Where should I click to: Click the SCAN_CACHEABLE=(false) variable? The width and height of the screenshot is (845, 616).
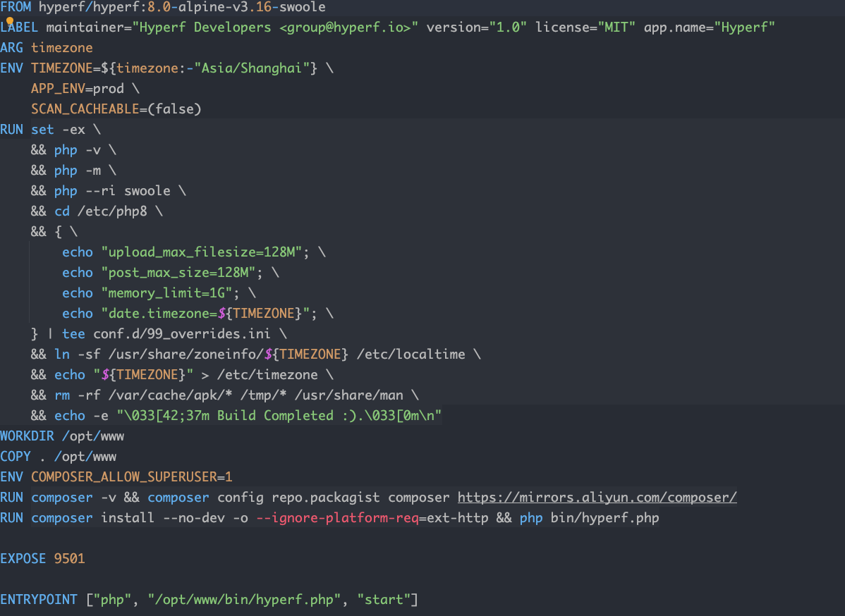pyautogui.click(x=116, y=109)
